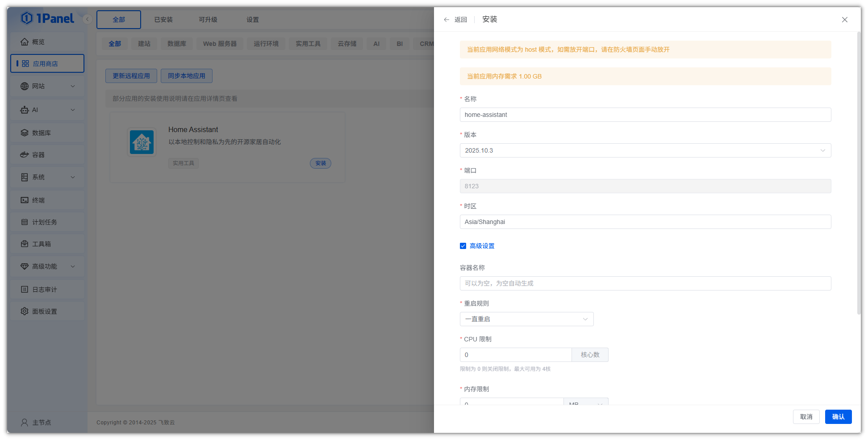This screenshot has width=868, height=440.
Task: Click the 容器名称 input field
Action: [645, 283]
